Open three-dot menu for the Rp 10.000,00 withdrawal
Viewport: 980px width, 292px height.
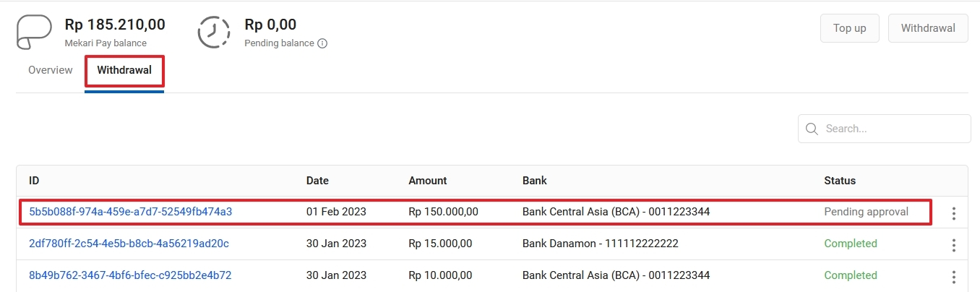[x=954, y=277]
